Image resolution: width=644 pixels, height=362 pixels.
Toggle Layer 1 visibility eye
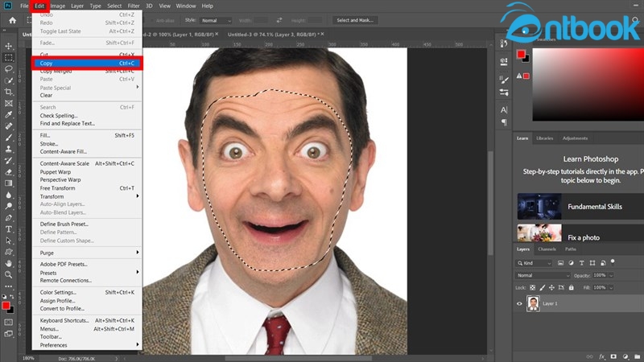coord(519,304)
